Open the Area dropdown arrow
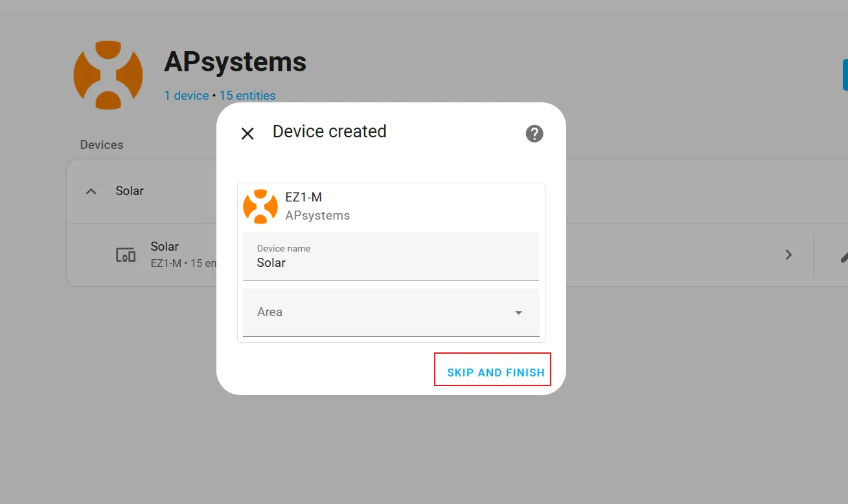 coord(518,313)
